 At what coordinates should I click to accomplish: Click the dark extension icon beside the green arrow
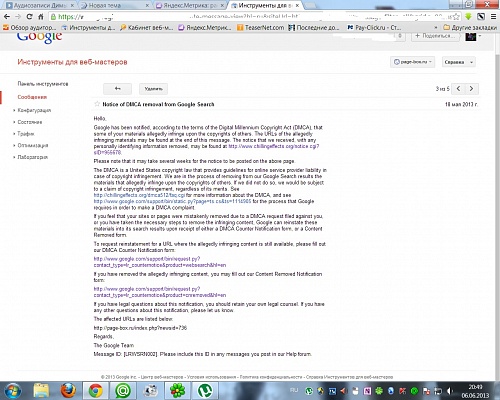(x=481, y=16)
